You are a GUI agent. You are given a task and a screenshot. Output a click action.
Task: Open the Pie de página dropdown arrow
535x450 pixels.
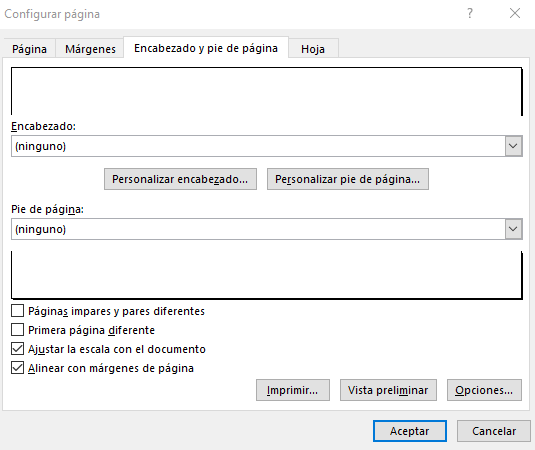point(513,229)
